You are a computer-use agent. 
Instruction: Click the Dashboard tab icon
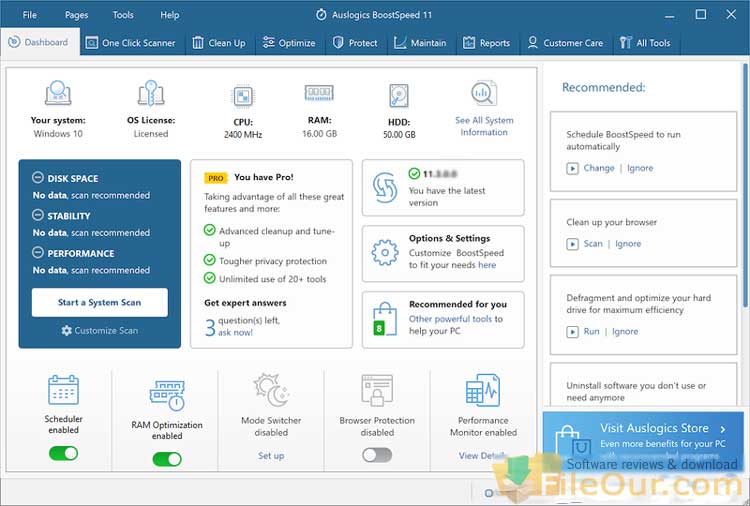tap(14, 42)
